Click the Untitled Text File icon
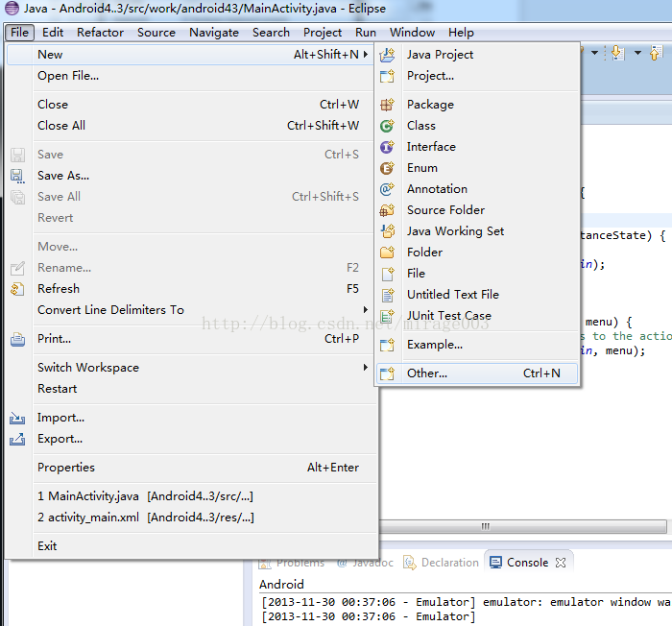The height and width of the screenshot is (626, 672). (387, 295)
